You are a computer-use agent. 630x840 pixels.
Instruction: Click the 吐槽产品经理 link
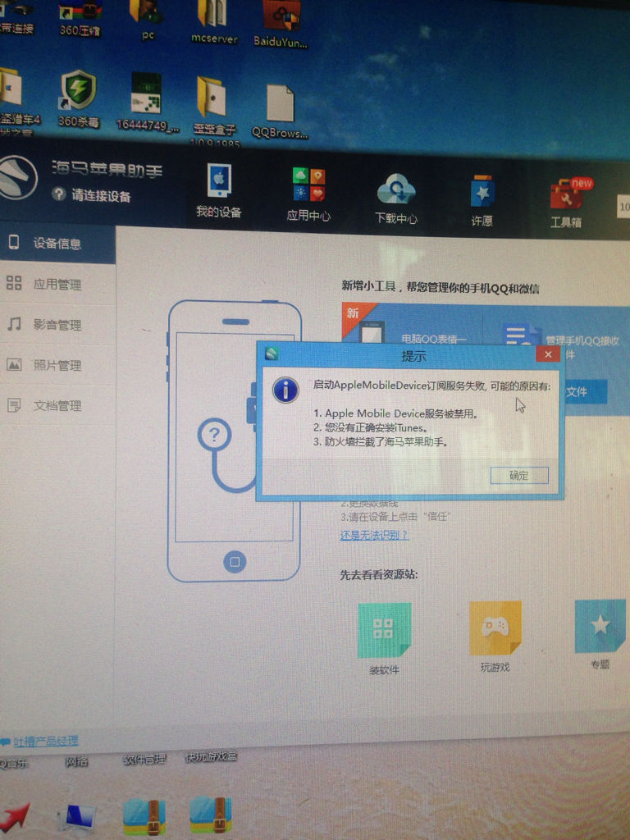[x=45, y=742]
